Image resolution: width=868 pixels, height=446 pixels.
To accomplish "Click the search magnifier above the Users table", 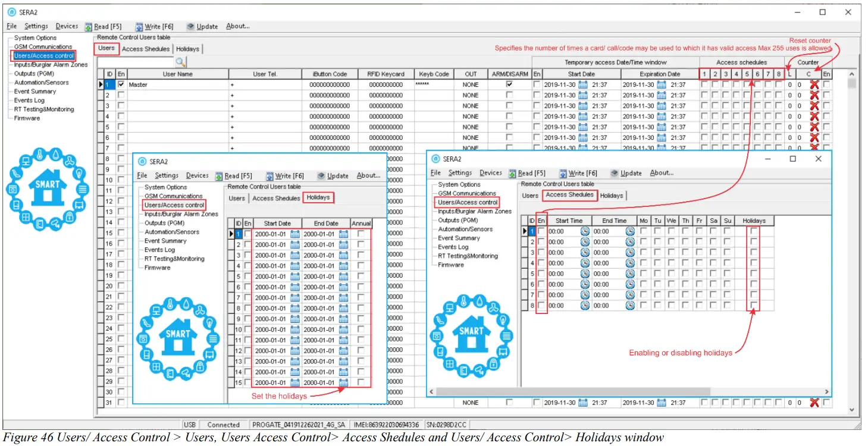I will [180, 61].
